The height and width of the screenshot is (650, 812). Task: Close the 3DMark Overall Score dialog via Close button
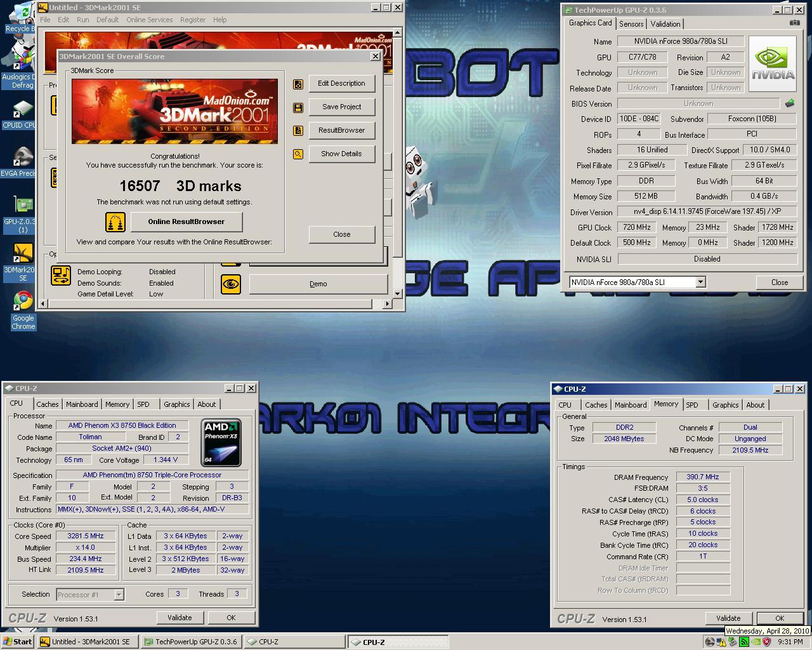(x=341, y=234)
